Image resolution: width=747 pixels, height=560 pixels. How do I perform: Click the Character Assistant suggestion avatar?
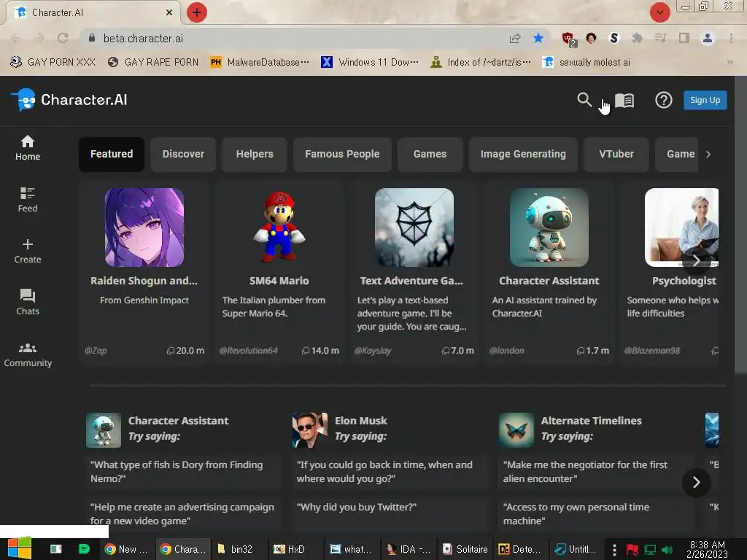[x=104, y=430]
